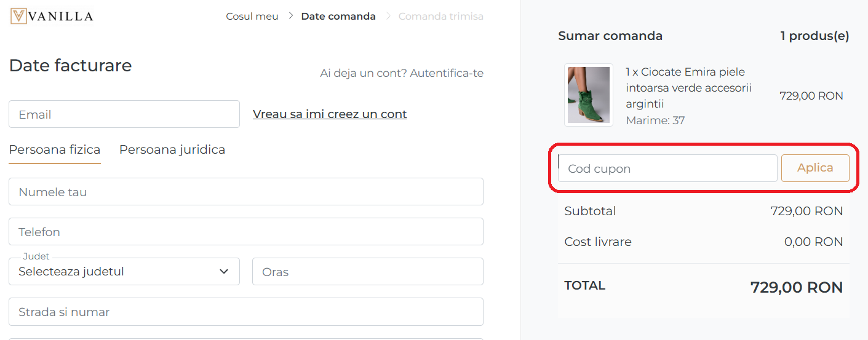Click the Date comanda breadcrumb step
The height and width of the screenshot is (340, 868).
[338, 17]
